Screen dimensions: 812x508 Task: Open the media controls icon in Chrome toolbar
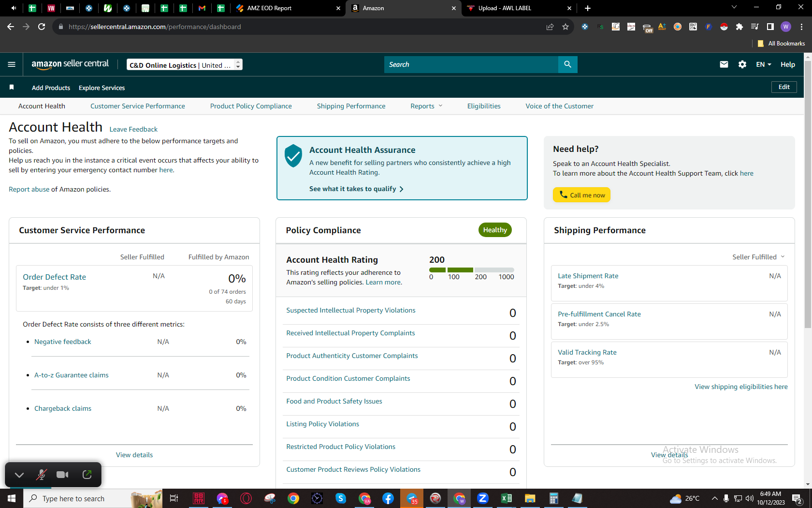coord(755,27)
